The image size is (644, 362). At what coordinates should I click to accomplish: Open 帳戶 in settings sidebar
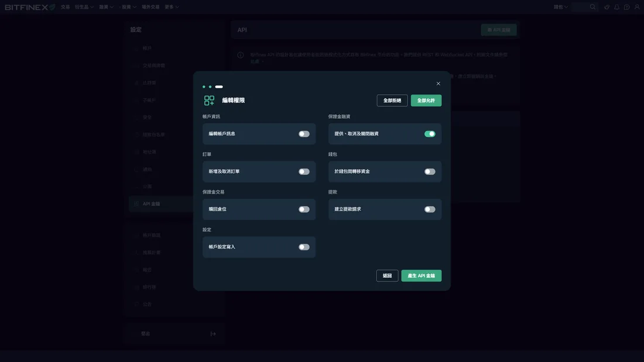pyautogui.click(x=147, y=49)
